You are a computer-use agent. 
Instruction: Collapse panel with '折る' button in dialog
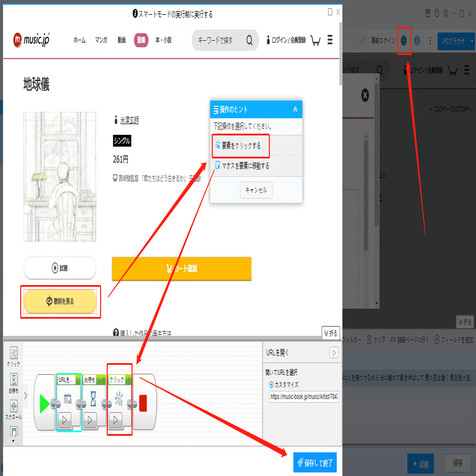[x=331, y=333]
